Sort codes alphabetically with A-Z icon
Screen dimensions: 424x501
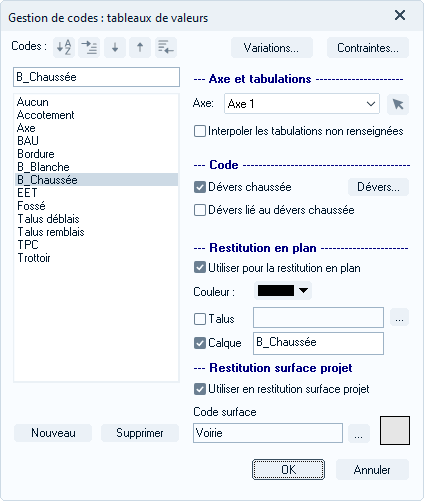click(x=64, y=47)
